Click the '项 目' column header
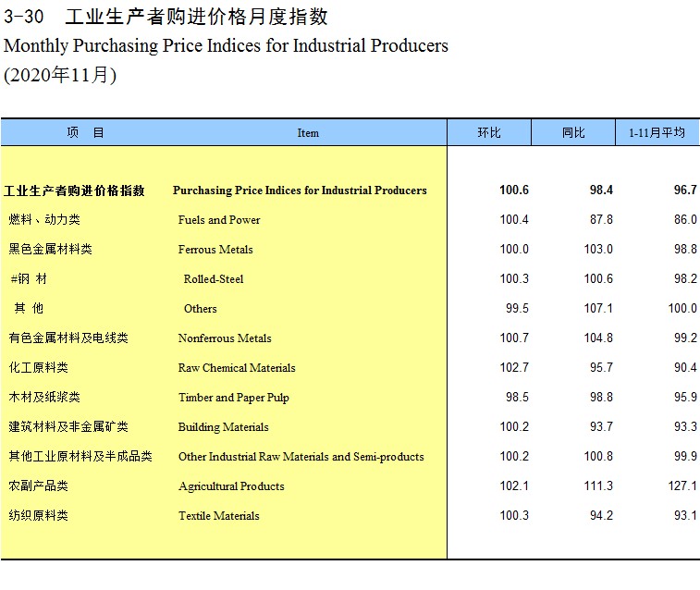 85,132
